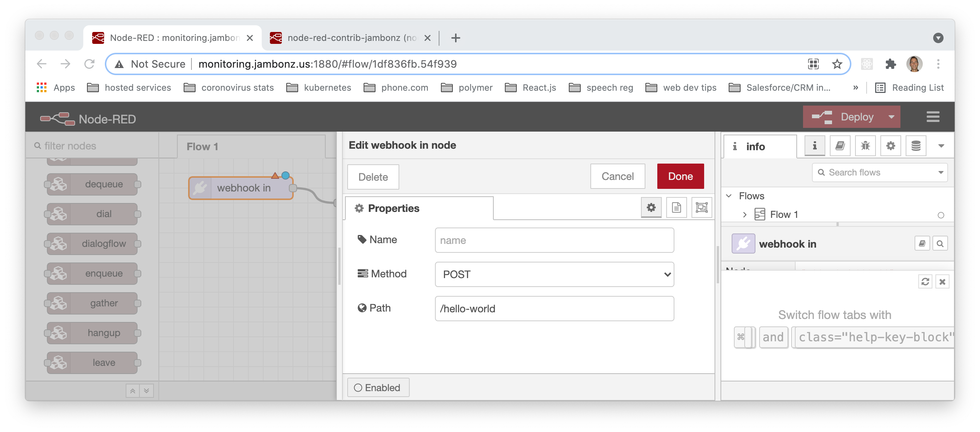The width and height of the screenshot is (980, 432).
Task: Click the Cancel button
Action: pos(618,176)
